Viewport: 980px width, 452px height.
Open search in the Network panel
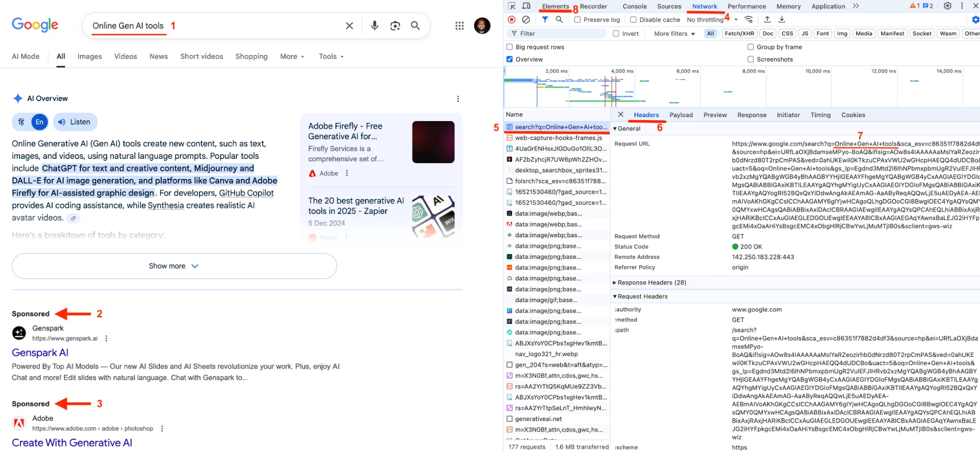[559, 20]
